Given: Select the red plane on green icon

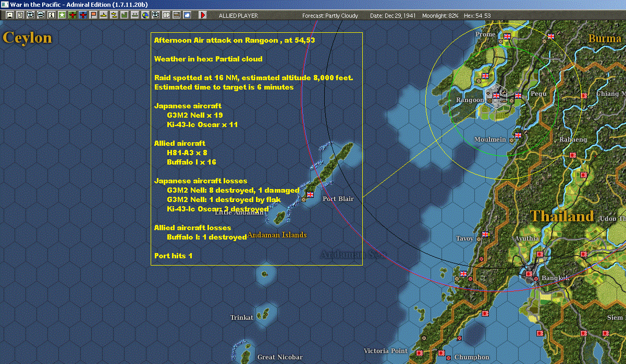Looking at the screenshot, I should click(x=72, y=15).
